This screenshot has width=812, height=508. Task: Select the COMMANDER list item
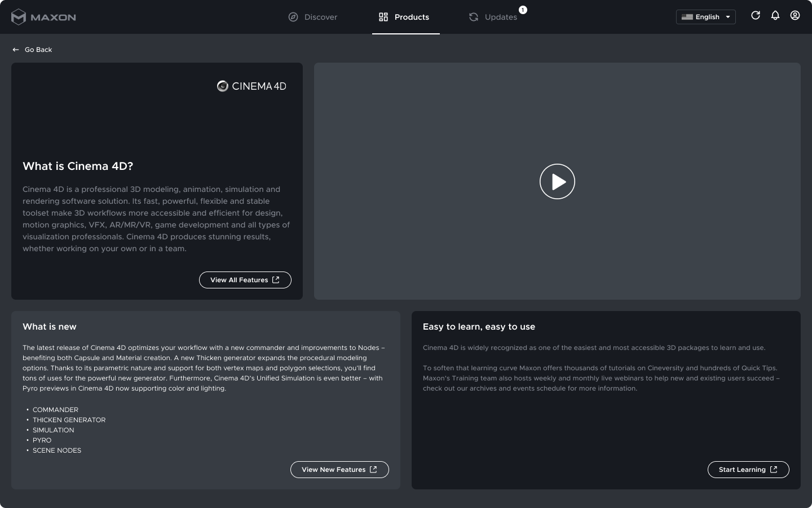pyautogui.click(x=55, y=410)
